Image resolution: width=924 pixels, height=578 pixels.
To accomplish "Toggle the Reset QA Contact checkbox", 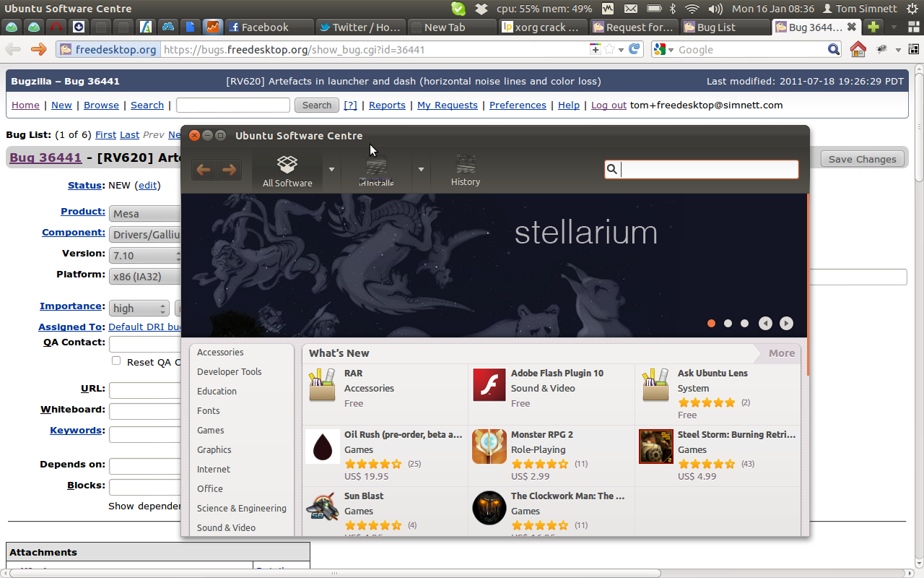I will 116,361.
